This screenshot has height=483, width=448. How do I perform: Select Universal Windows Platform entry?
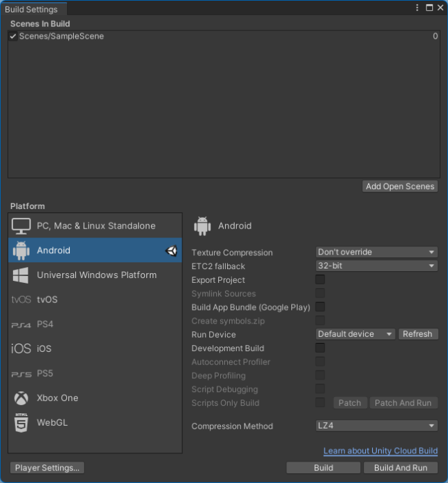pyautogui.click(x=95, y=275)
